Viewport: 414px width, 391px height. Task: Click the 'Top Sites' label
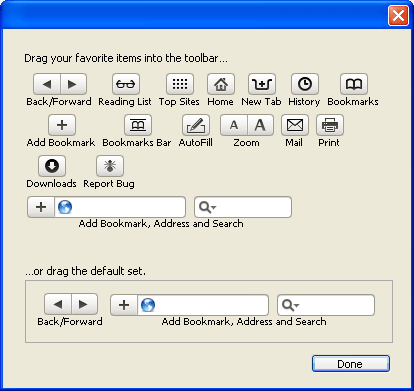(179, 102)
